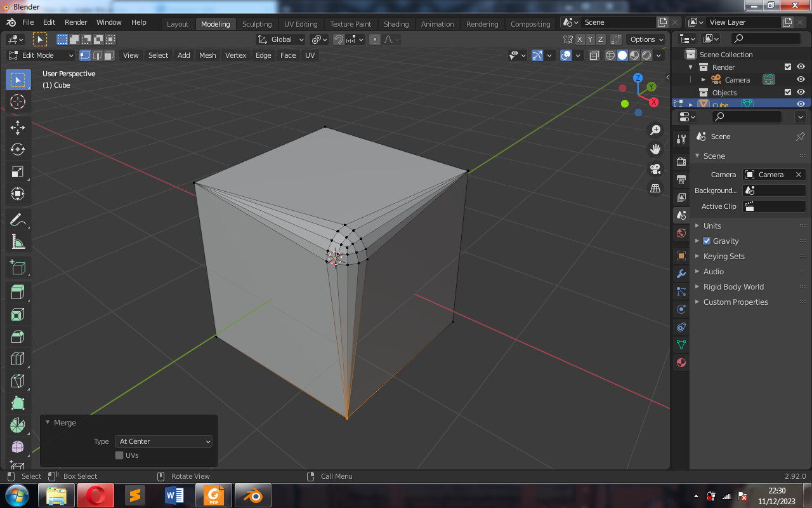Expand the Units panel
This screenshot has height=508, width=812.
click(712, 226)
